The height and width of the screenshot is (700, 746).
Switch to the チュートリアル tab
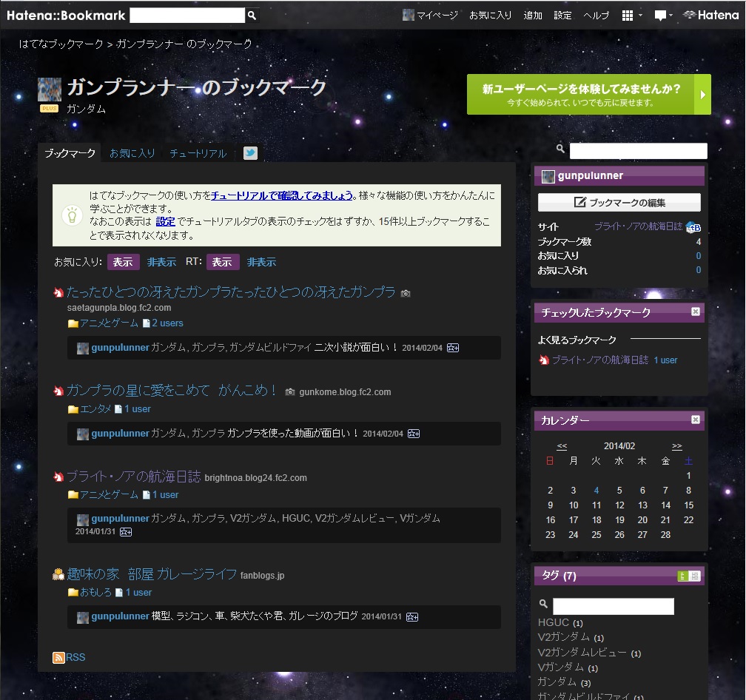point(198,152)
